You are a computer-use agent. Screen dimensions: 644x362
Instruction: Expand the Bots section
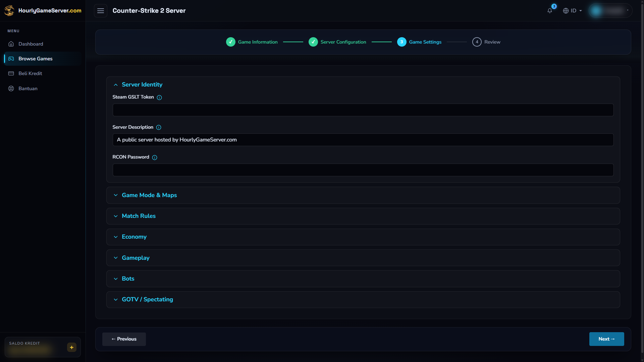363,279
